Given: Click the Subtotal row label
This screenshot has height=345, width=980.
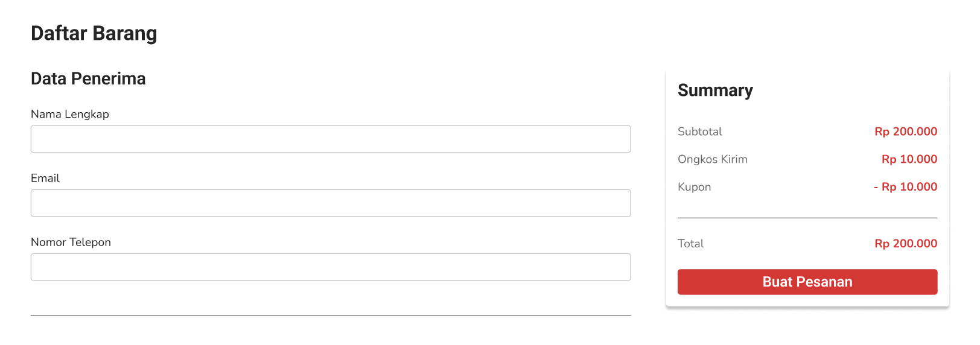Looking at the screenshot, I should coord(699,131).
